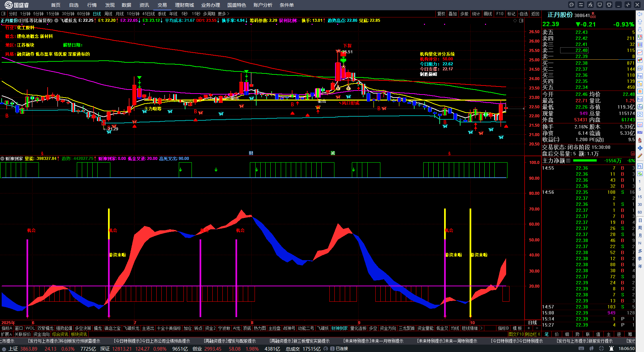Switch to the 周线 weekly chart tab

108,14
